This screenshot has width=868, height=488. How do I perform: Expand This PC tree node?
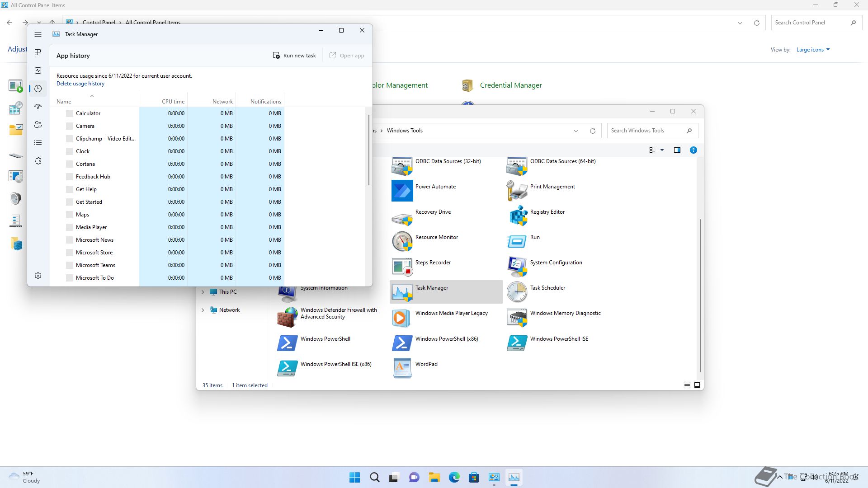203,292
